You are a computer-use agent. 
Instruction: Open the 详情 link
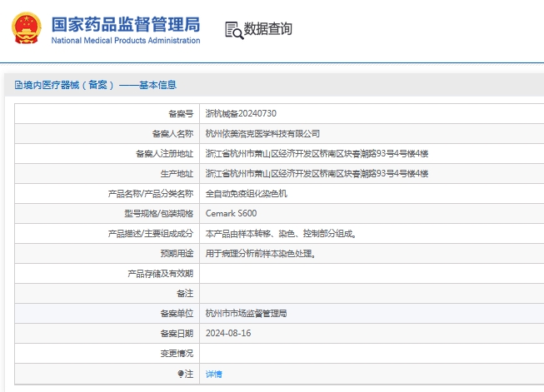[214, 374]
